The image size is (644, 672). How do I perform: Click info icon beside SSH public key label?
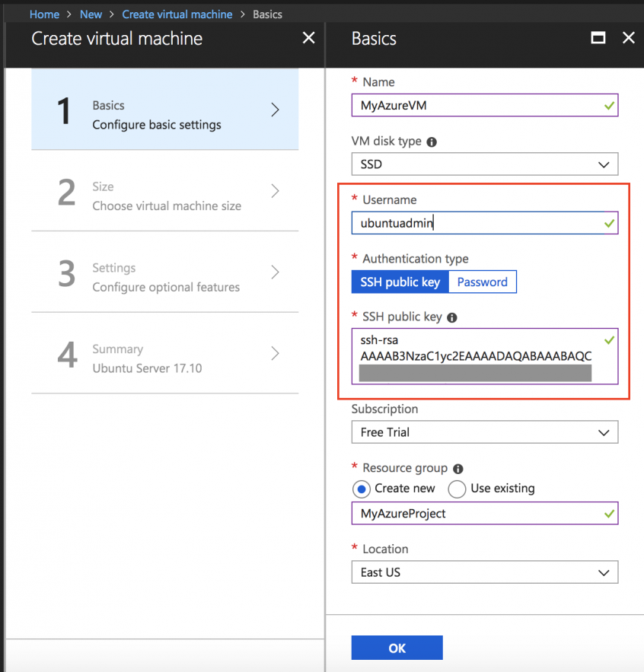[451, 317]
